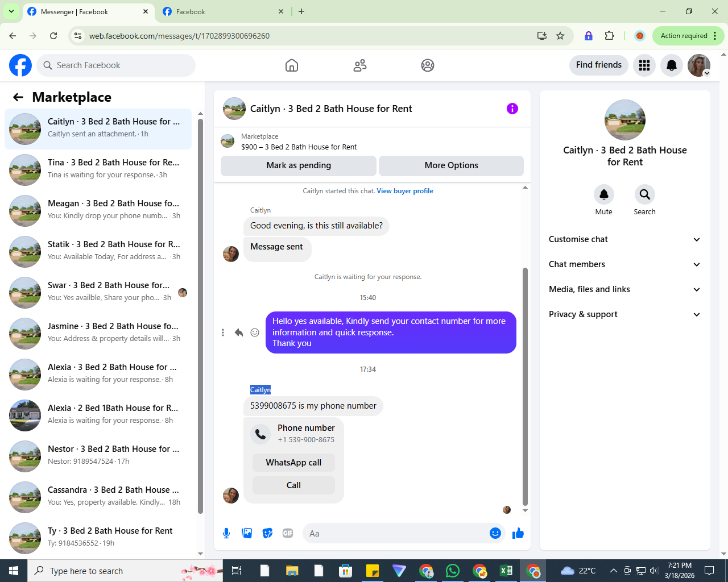The image size is (728, 582).
Task: Attach a file with the image icon
Action: (x=247, y=533)
